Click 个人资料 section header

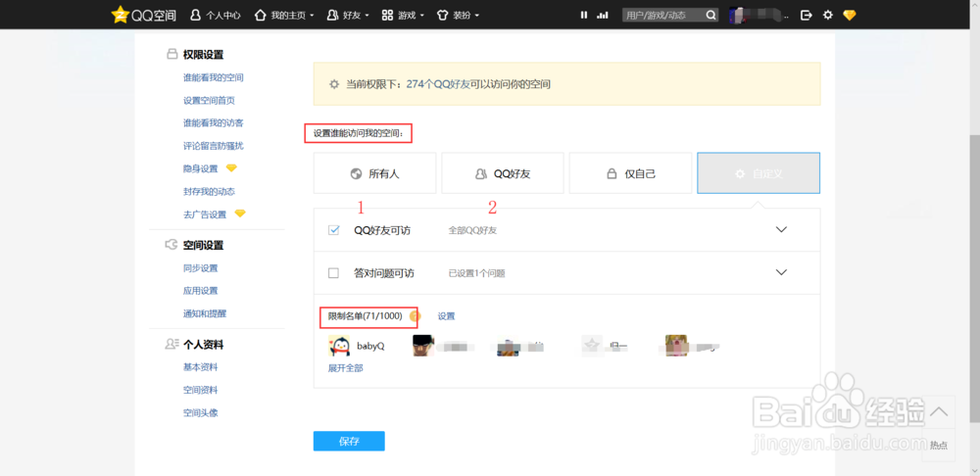point(203,345)
